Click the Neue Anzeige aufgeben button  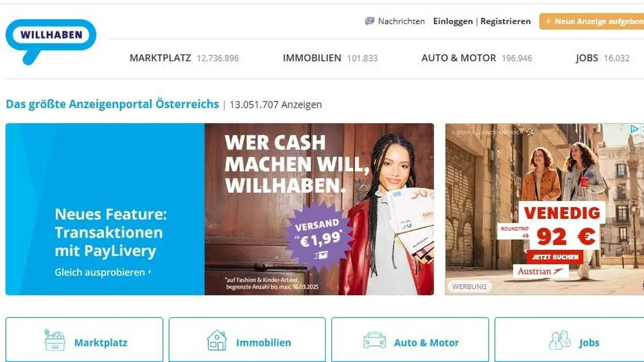coord(591,21)
